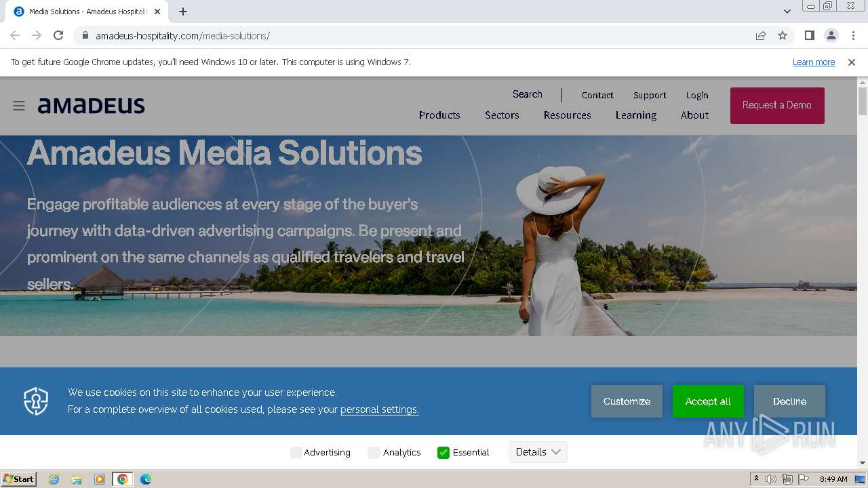Click Request a Demo button
The image size is (868, 488).
click(777, 105)
